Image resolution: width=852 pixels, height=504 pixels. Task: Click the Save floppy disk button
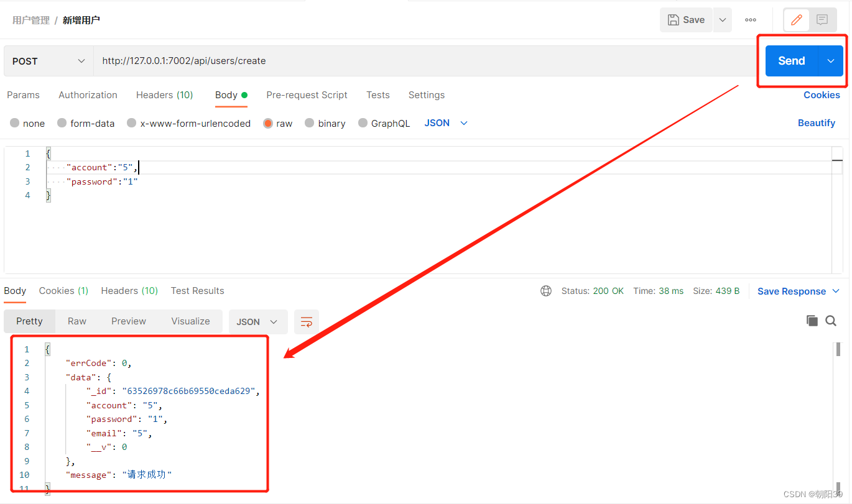tap(687, 20)
